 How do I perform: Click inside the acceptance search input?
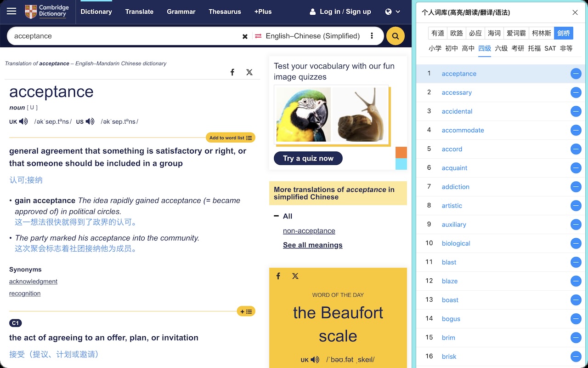point(124,36)
